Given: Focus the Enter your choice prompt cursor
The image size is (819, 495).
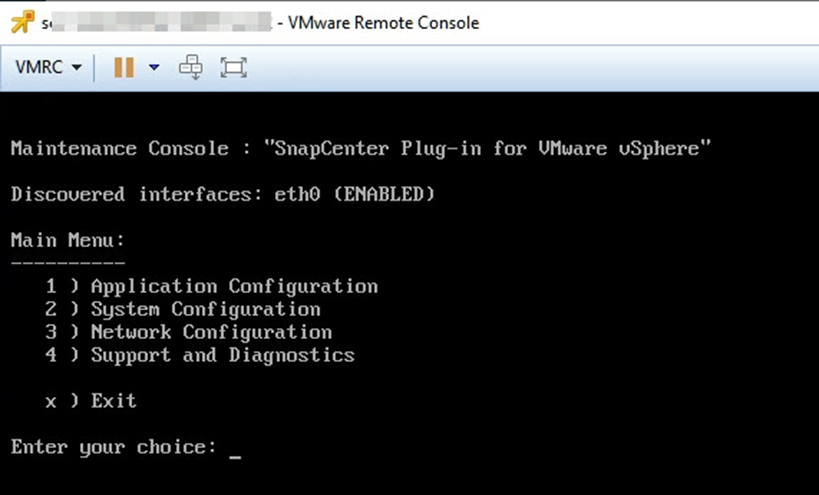Looking at the screenshot, I should coord(235,449).
